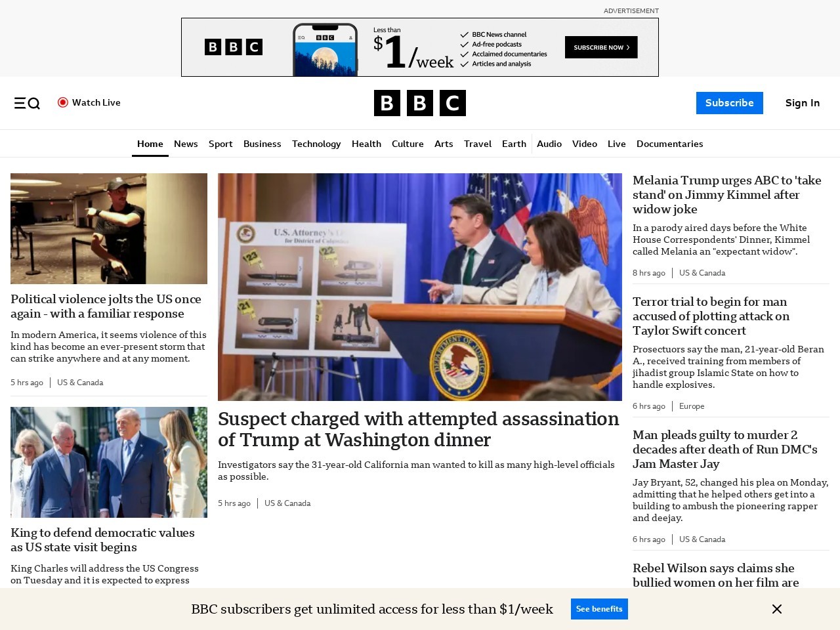Click the summary 'Prosectuors say the man, 21-year-old Beran A.'
The width and height of the screenshot is (840, 630).
(x=728, y=367)
